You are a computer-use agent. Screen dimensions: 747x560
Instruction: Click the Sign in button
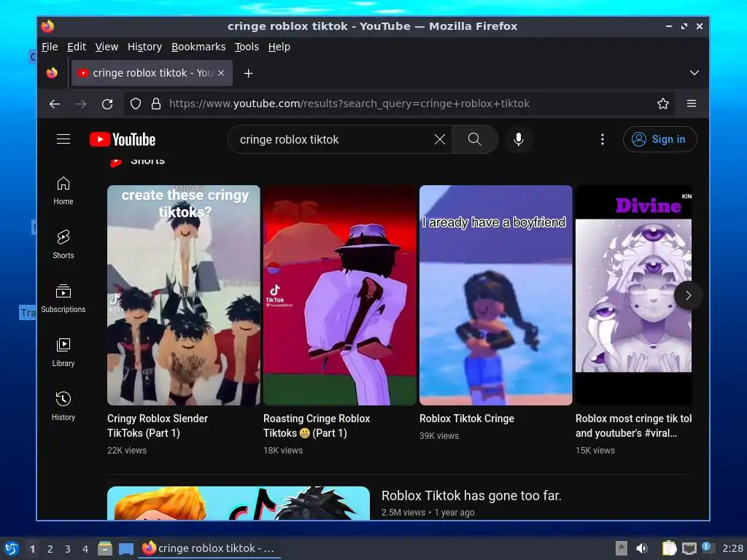(x=659, y=139)
